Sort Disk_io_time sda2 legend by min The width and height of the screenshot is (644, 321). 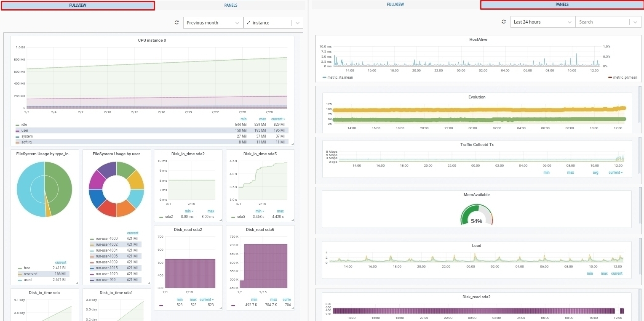coord(189,211)
